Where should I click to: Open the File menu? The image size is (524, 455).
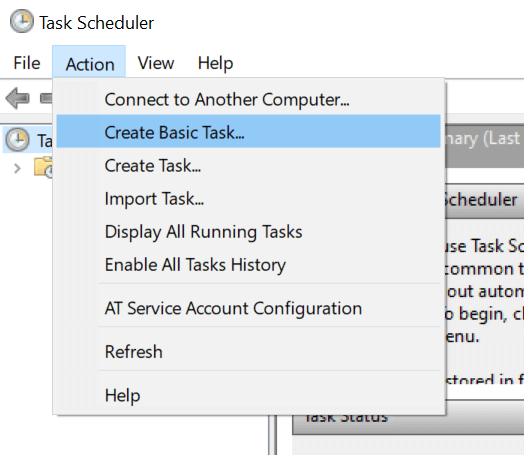[27, 63]
